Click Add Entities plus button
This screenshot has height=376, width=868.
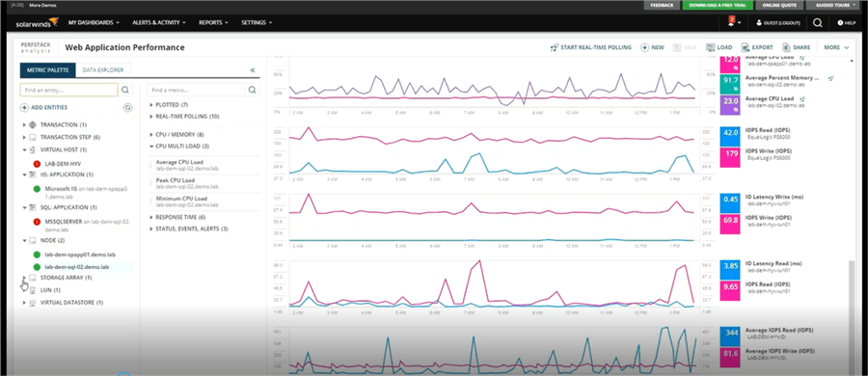click(43, 108)
